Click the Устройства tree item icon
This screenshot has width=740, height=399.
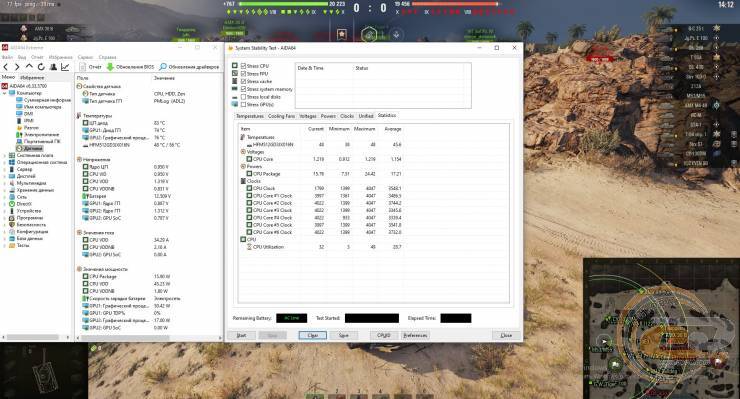pyautogui.click(x=12, y=211)
